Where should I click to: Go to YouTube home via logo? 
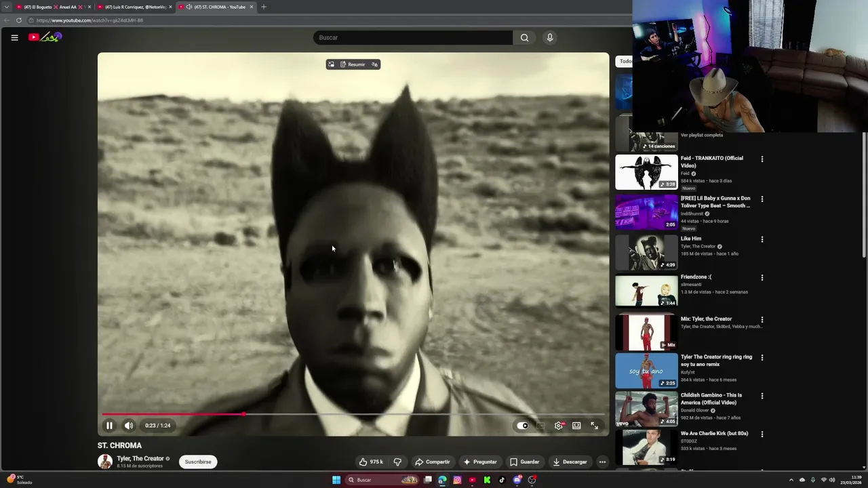pyautogui.click(x=45, y=37)
